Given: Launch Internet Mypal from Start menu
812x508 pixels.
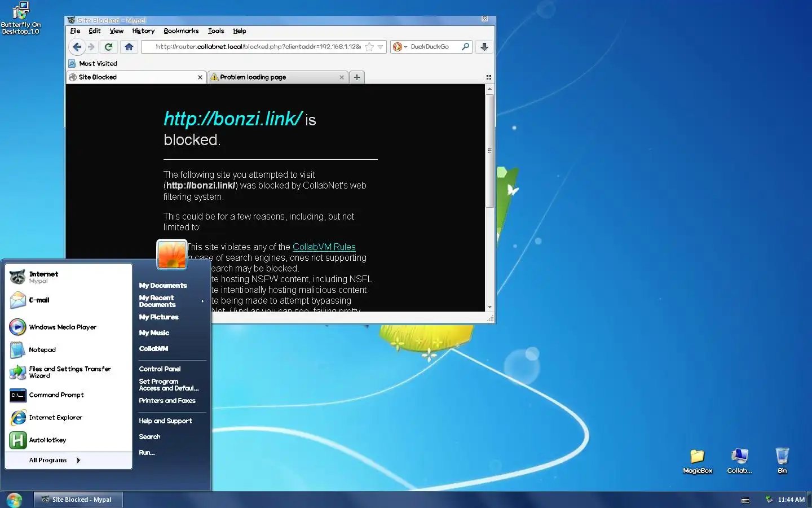Looking at the screenshot, I should pos(69,277).
